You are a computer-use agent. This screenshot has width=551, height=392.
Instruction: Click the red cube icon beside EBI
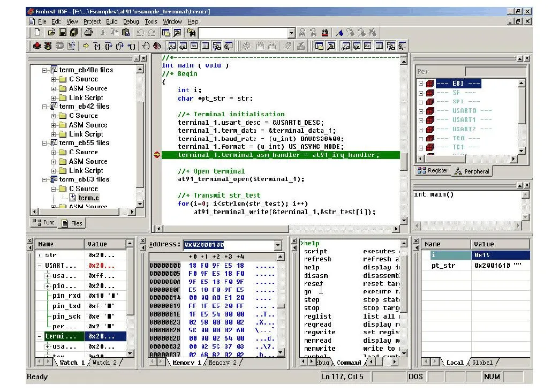pos(430,84)
